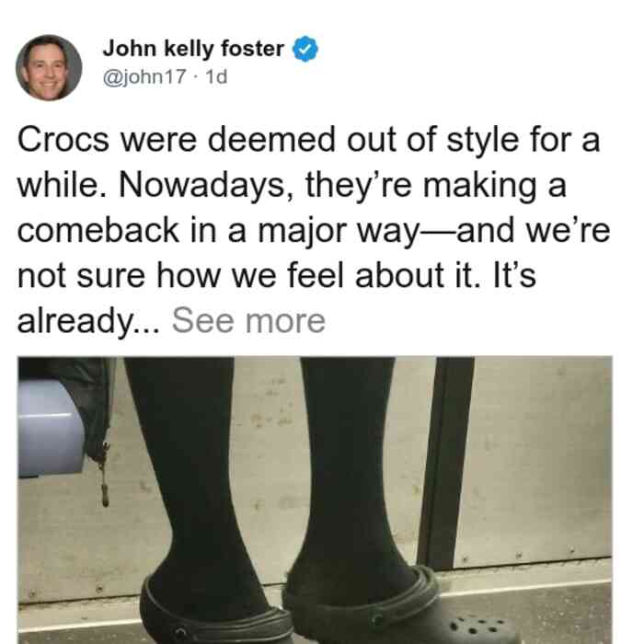
Task: Click the blue verified badge
Action: 305,49
